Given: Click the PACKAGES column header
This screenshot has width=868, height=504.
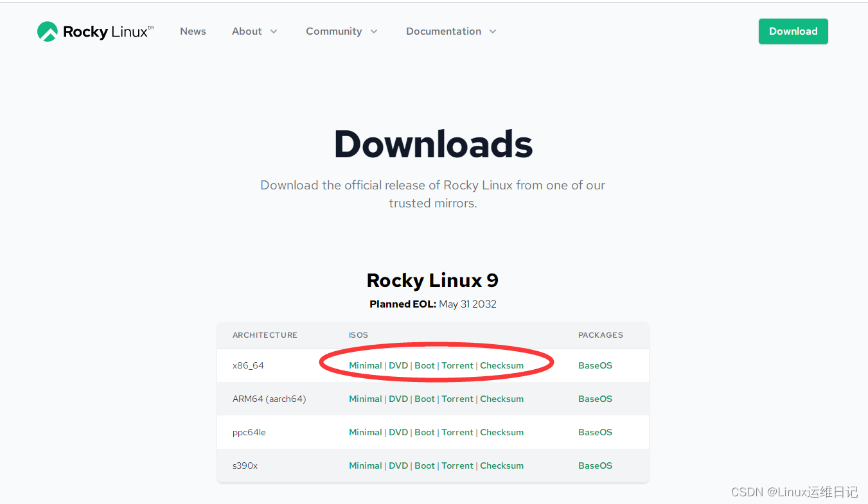Looking at the screenshot, I should (x=601, y=335).
